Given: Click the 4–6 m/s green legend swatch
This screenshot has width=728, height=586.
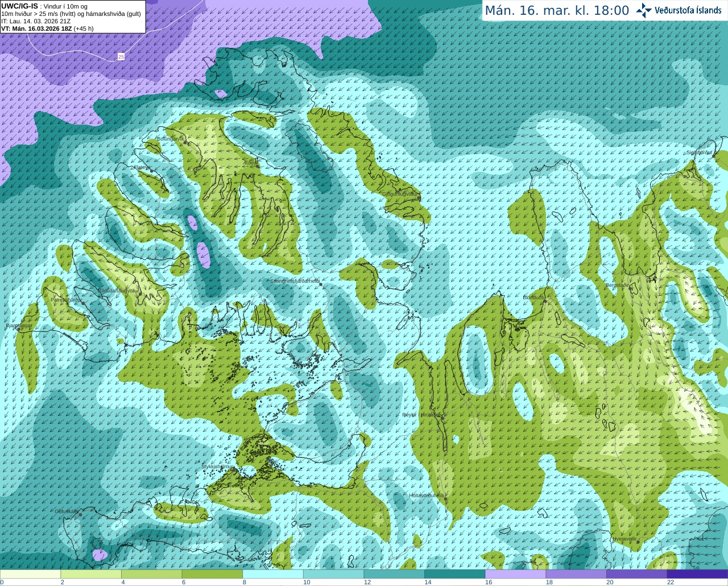Looking at the screenshot, I should tap(151, 574).
